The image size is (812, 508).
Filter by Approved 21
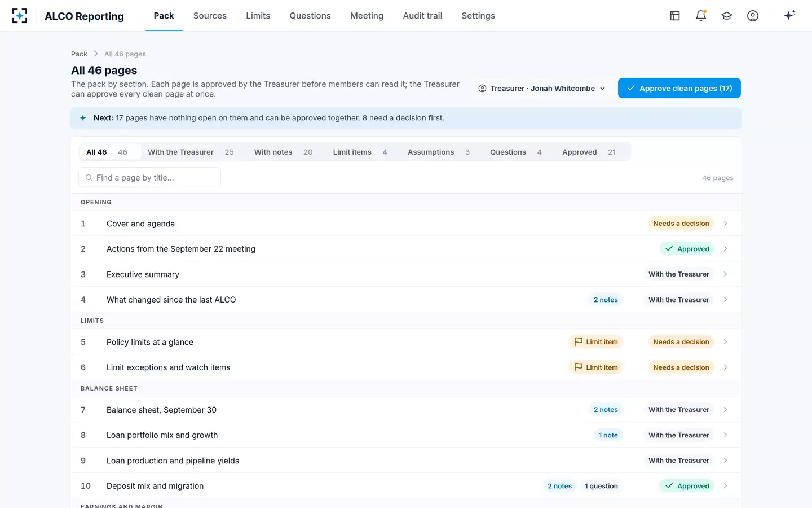(589, 152)
